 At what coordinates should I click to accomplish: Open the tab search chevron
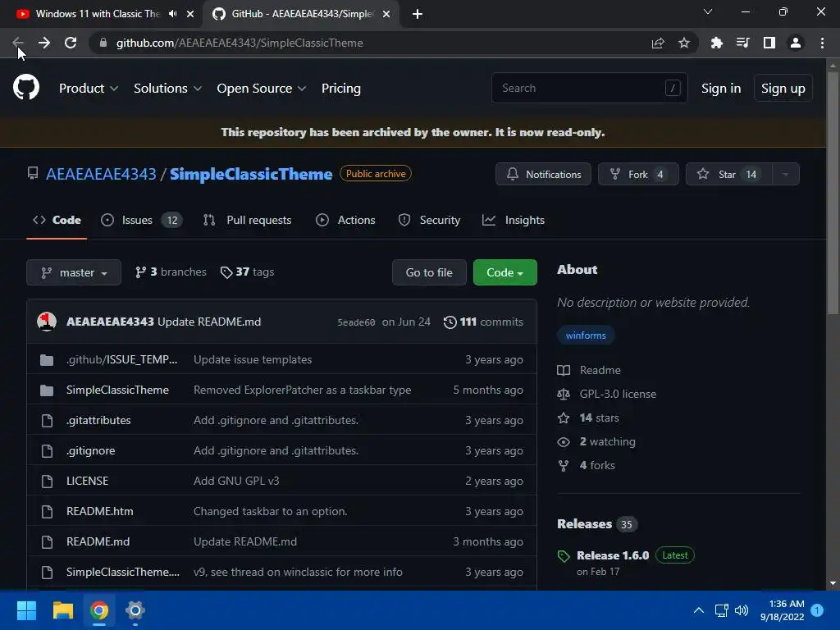pyautogui.click(x=708, y=11)
